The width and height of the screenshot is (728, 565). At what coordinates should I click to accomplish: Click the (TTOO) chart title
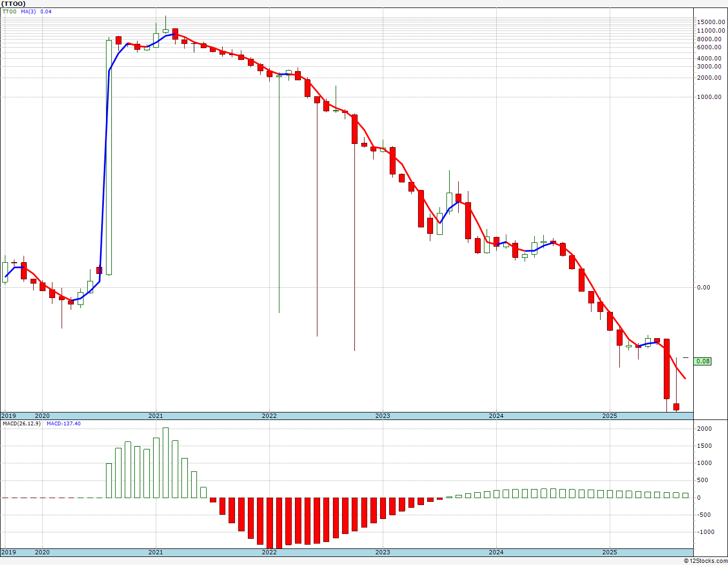[x=13, y=4]
